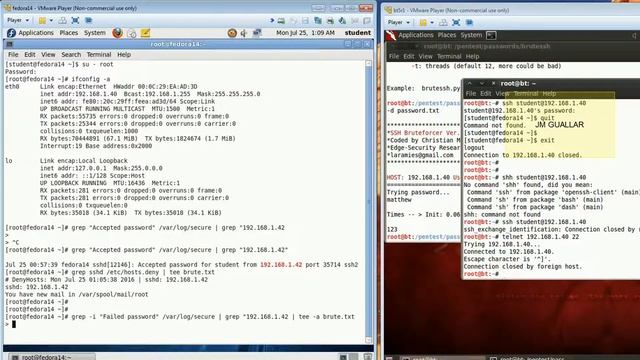Click at the fedora14 terminal cursor prompt
This screenshot has height=360, width=640.
[x=14, y=324]
